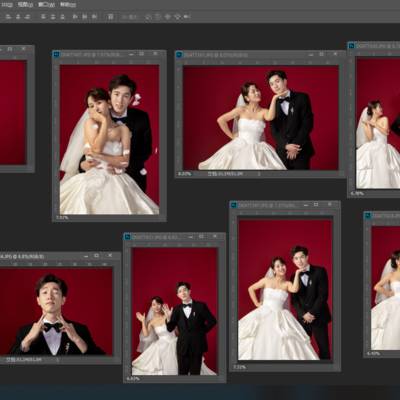The height and width of the screenshot is (400, 400).
Task: Click the align horizontal centers icon
Action: point(18,17)
